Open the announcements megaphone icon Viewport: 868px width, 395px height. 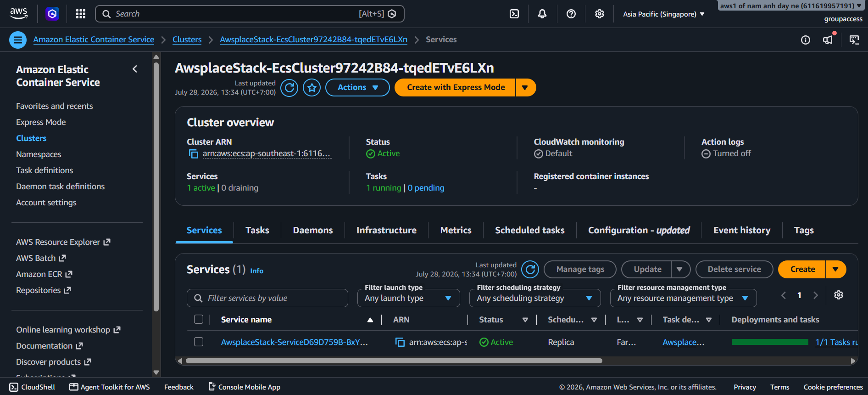point(828,40)
